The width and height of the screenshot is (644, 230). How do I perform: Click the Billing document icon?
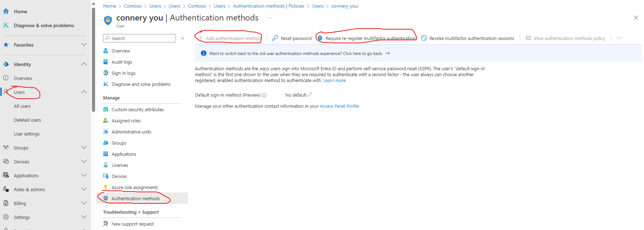click(6, 203)
